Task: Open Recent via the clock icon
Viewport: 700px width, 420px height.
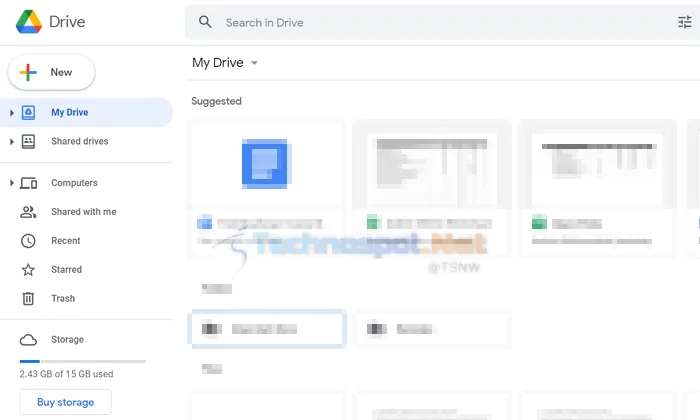Action: 28,241
